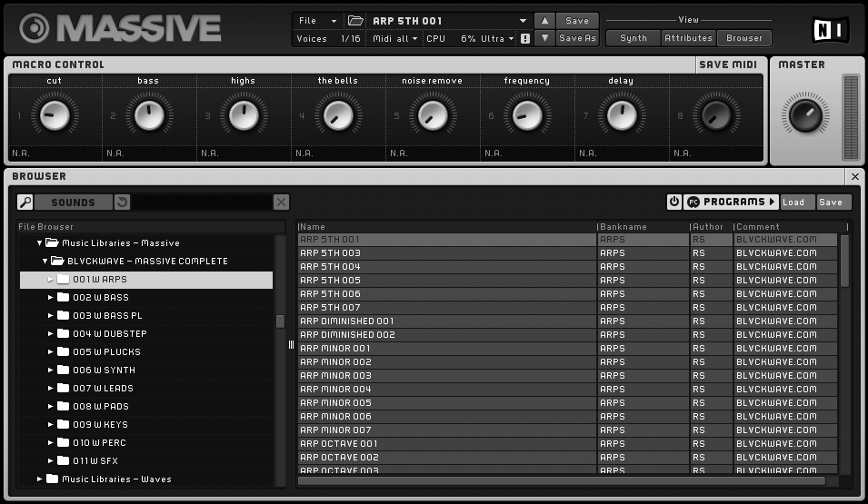
Task: Clear the search field with X icon
Action: pos(282,203)
